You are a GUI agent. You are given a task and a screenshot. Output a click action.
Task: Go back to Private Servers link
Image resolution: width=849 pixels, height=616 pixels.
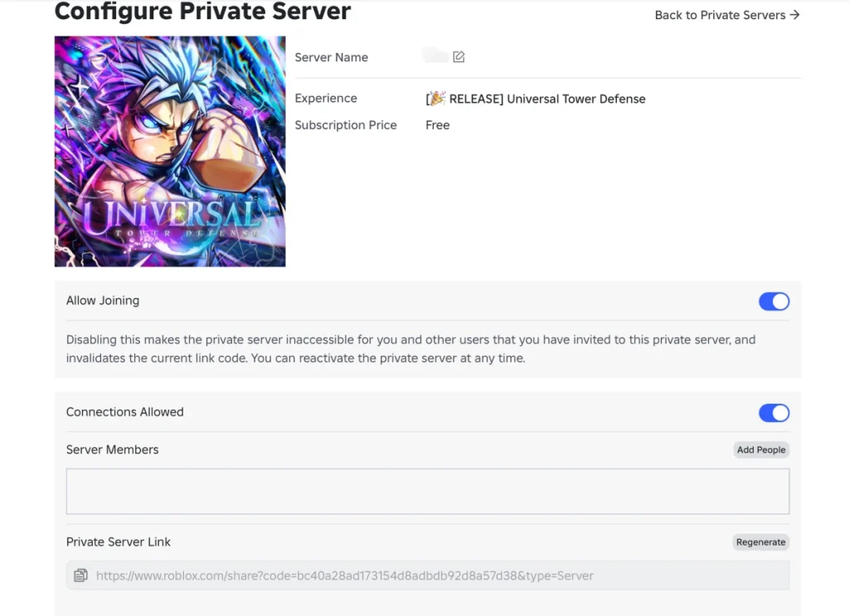tap(727, 15)
